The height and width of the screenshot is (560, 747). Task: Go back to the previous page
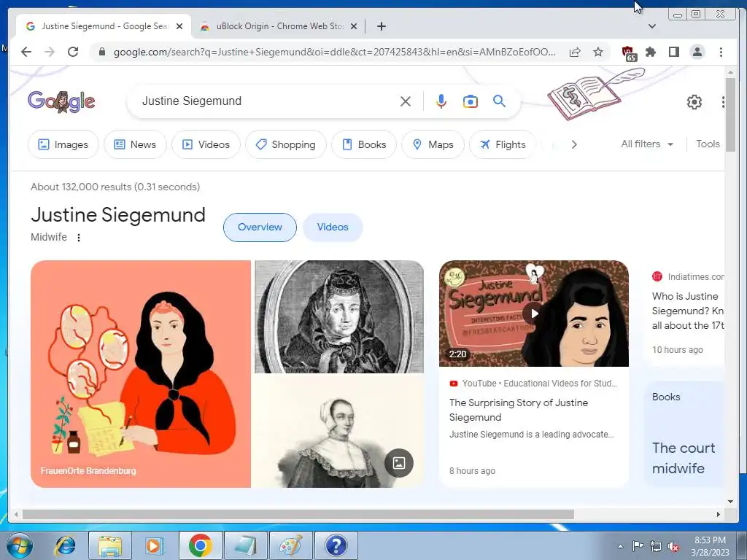pyautogui.click(x=26, y=52)
